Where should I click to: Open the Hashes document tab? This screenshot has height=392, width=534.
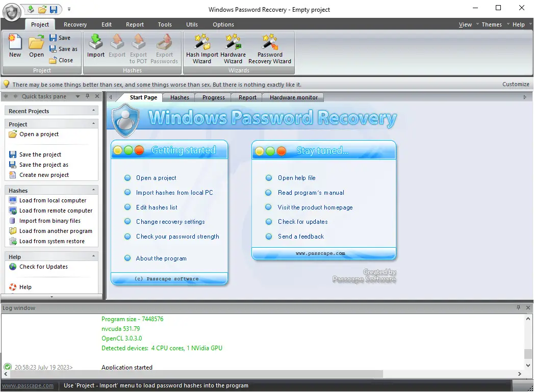point(180,97)
